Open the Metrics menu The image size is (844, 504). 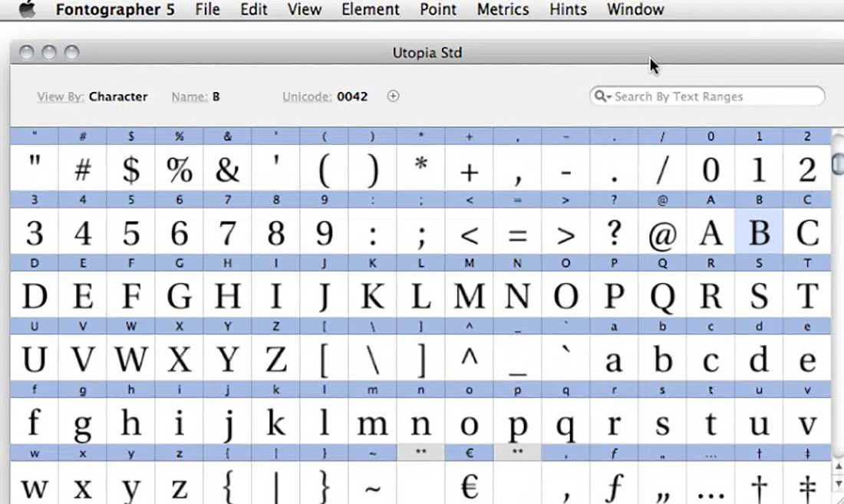(503, 10)
